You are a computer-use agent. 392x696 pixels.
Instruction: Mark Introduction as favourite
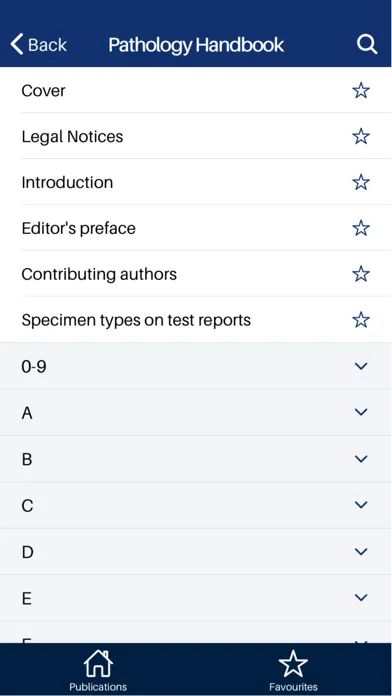tap(361, 182)
